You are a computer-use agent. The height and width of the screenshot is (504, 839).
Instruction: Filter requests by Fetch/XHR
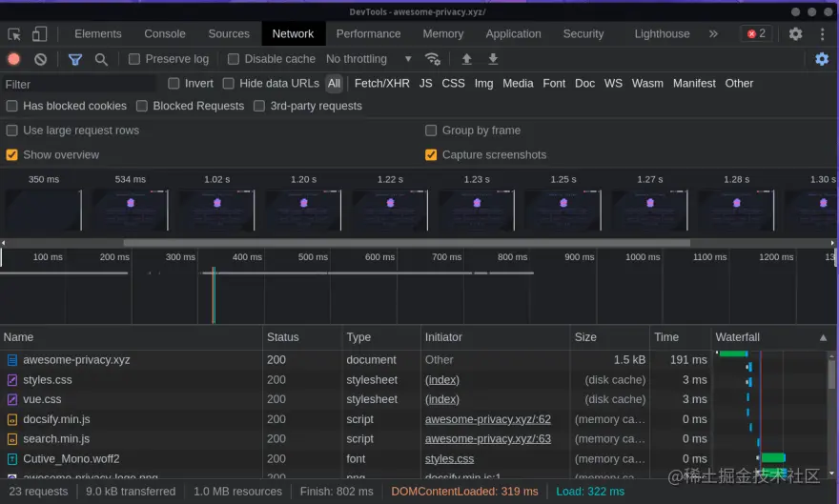tap(382, 84)
